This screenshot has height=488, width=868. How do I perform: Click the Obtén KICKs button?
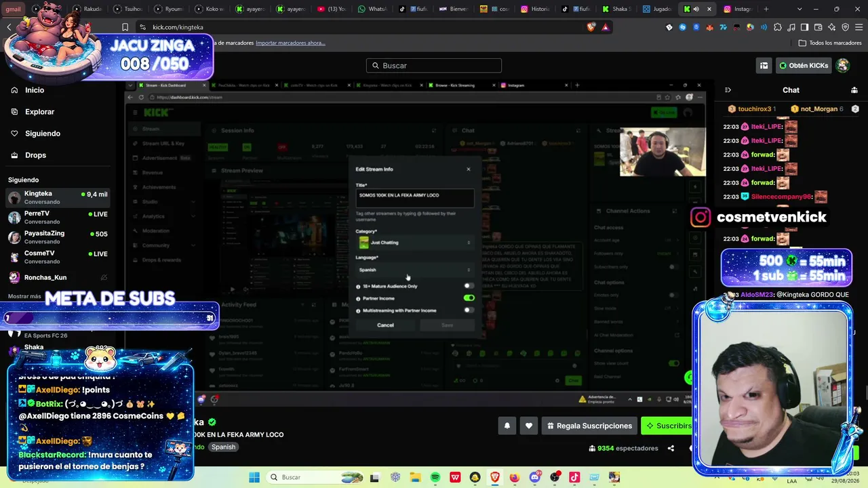[804, 66]
